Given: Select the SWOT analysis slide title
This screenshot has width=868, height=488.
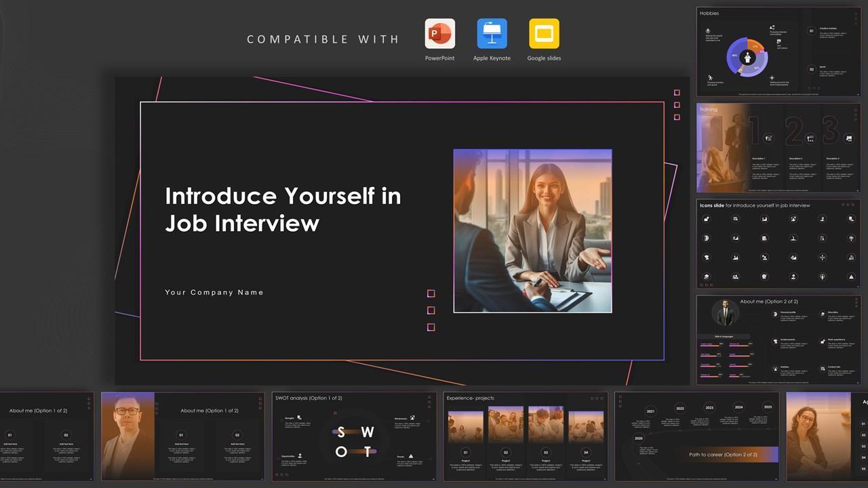Looking at the screenshot, I should 309,398.
